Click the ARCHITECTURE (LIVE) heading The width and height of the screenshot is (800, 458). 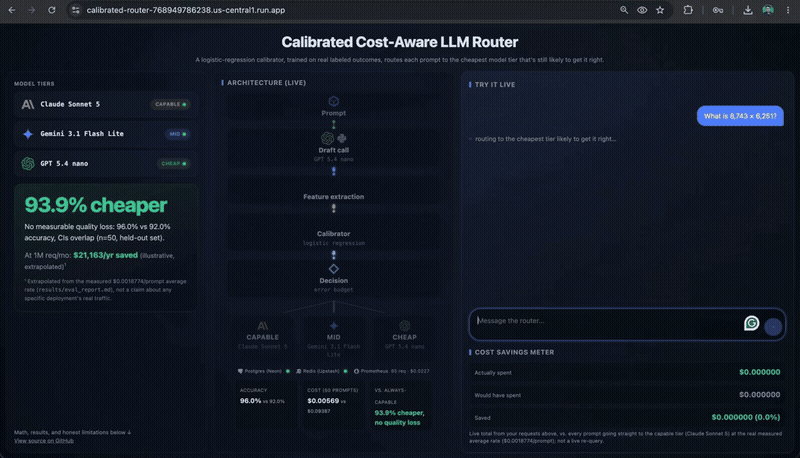click(266, 83)
